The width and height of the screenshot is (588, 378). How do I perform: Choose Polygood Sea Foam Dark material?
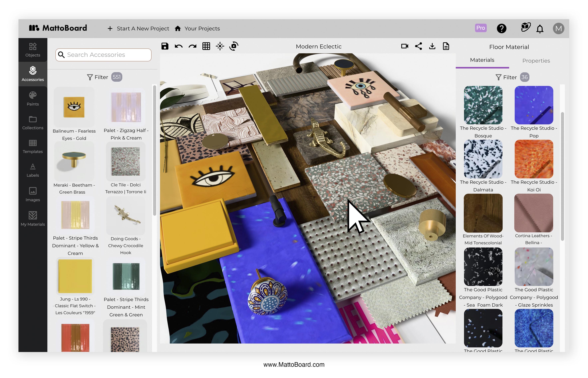[483, 267]
